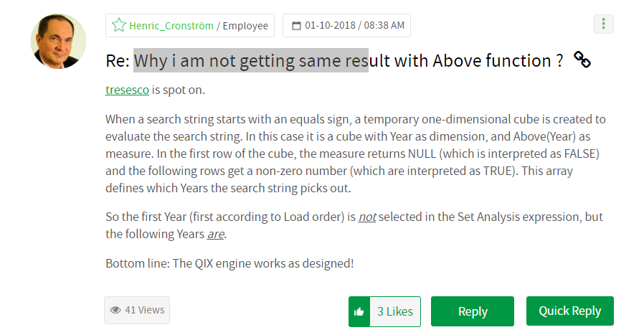This screenshot has height=335, width=644.
Task: Show who gave the 3 Likes
Action: pyautogui.click(x=394, y=311)
